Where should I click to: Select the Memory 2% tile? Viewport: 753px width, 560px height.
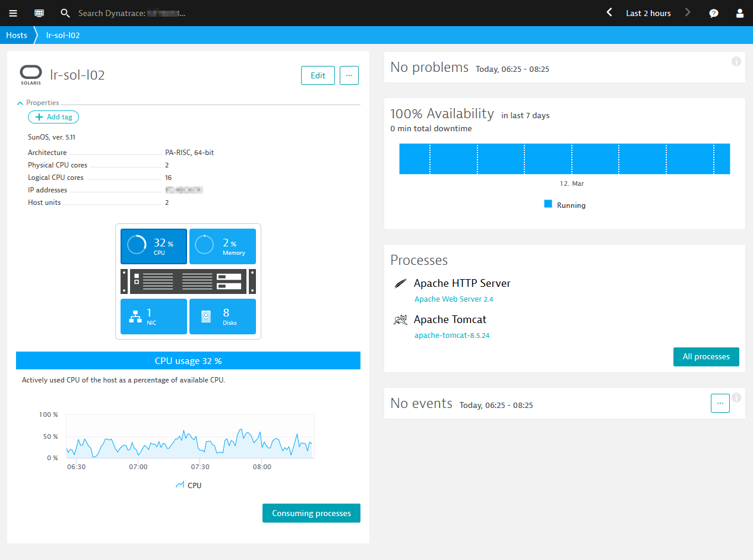click(223, 246)
